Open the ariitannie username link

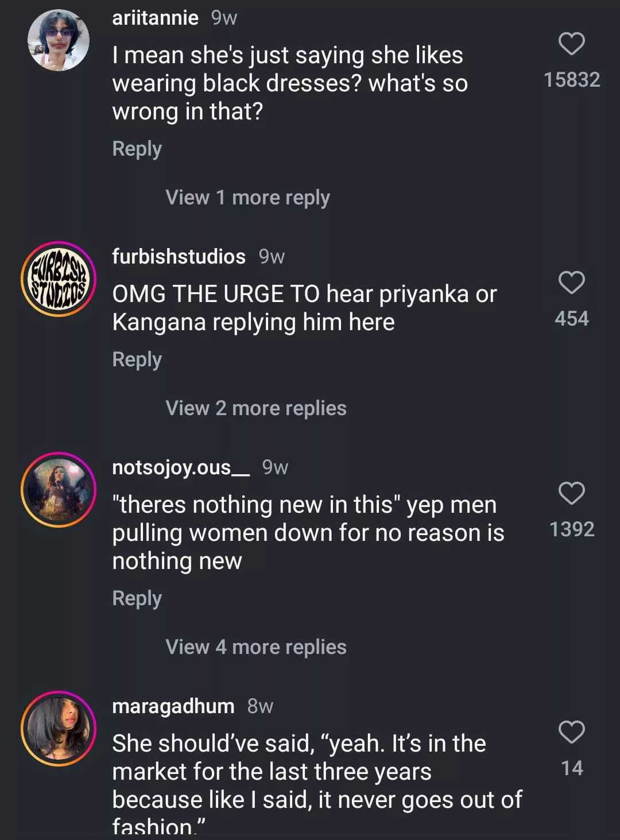click(x=156, y=18)
